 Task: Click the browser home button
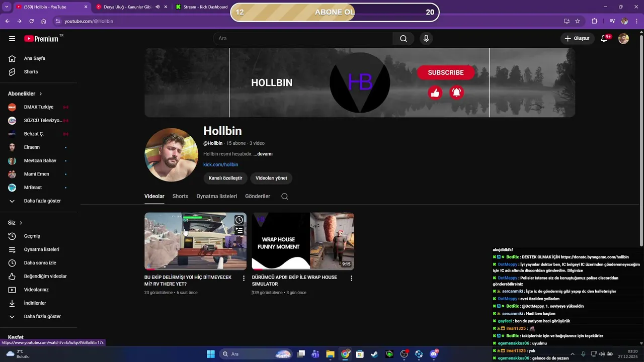pos(44,21)
